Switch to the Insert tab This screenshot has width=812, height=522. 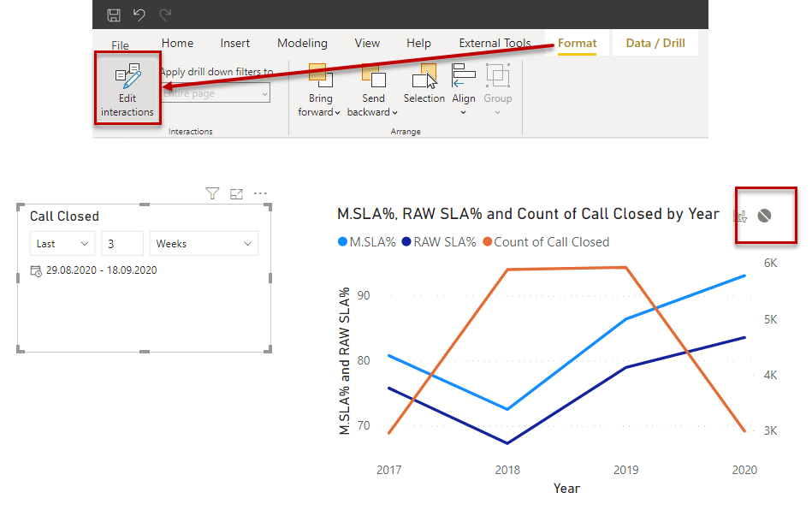234,43
